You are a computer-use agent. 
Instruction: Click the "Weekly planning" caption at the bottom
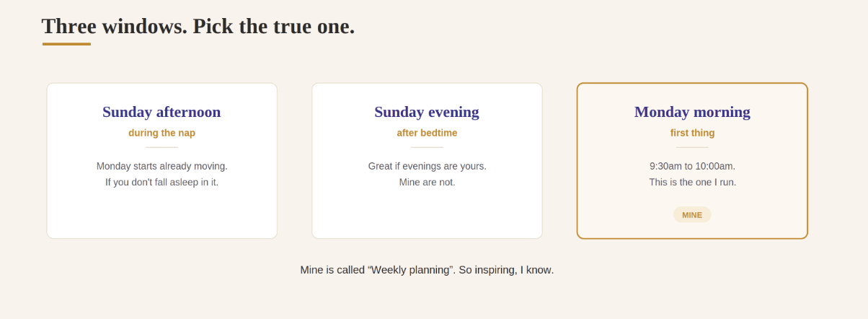point(427,270)
